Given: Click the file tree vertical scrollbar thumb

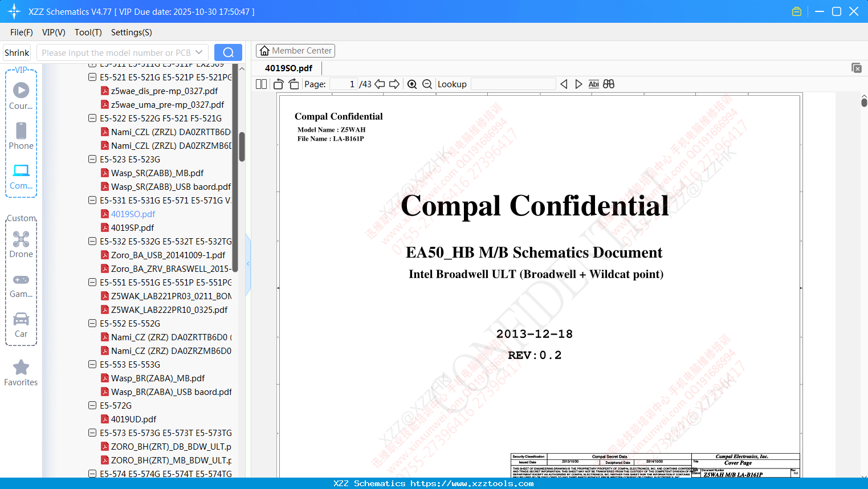Looking at the screenshot, I should [242, 147].
